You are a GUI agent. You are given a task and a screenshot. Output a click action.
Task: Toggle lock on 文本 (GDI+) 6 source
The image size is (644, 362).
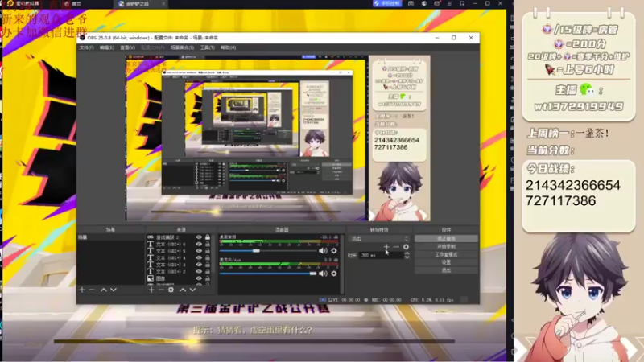click(x=208, y=245)
